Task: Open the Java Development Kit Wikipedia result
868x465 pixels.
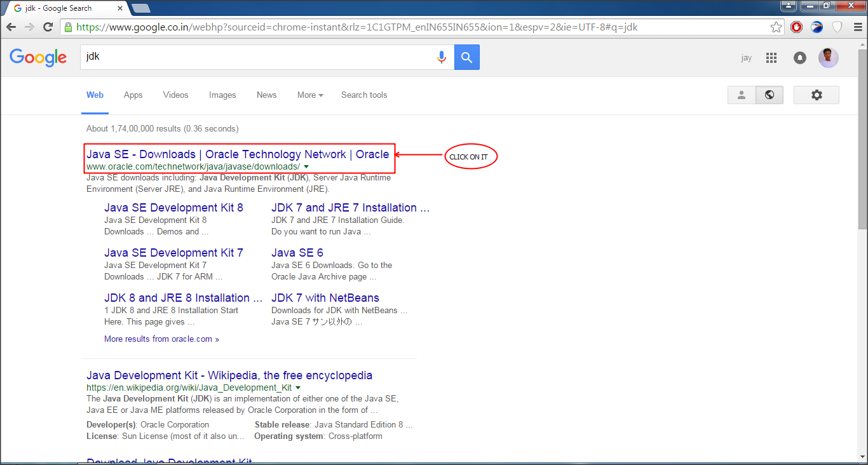Action: 229,375
